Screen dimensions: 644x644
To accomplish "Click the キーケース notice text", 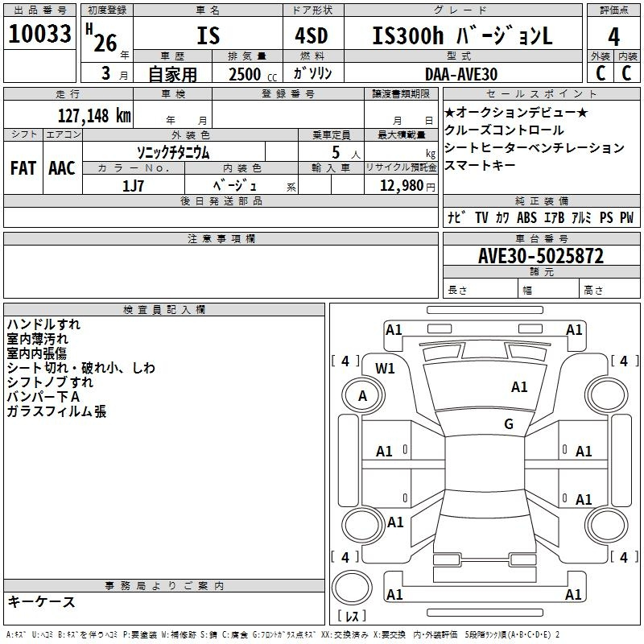I will click(x=41, y=602).
